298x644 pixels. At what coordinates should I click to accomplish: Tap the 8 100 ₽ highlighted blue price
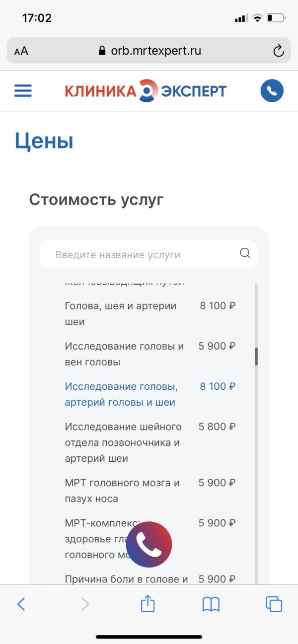[x=218, y=386]
